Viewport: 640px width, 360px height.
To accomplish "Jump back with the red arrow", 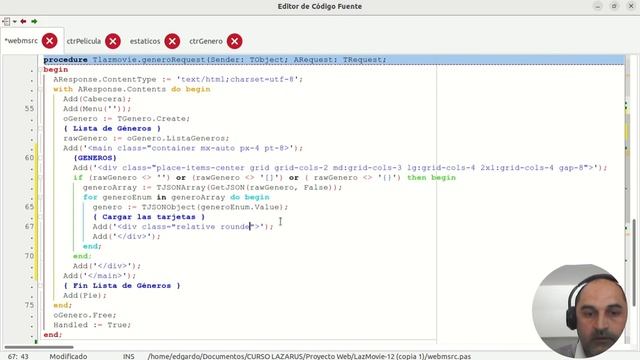I will (24, 21).
